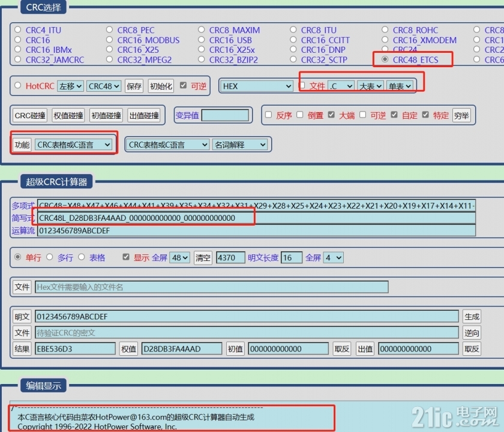Select CRC16_XMODEM radio button
This screenshot has width=504, height=432.
tap(385, 40)
